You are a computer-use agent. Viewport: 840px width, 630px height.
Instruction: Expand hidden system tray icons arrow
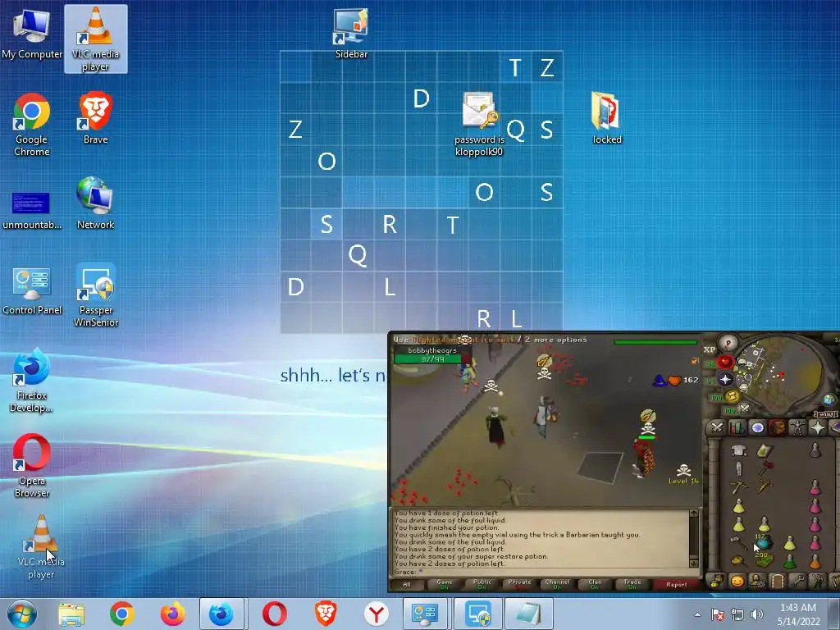pyautogui.click(x=697, y=614)
